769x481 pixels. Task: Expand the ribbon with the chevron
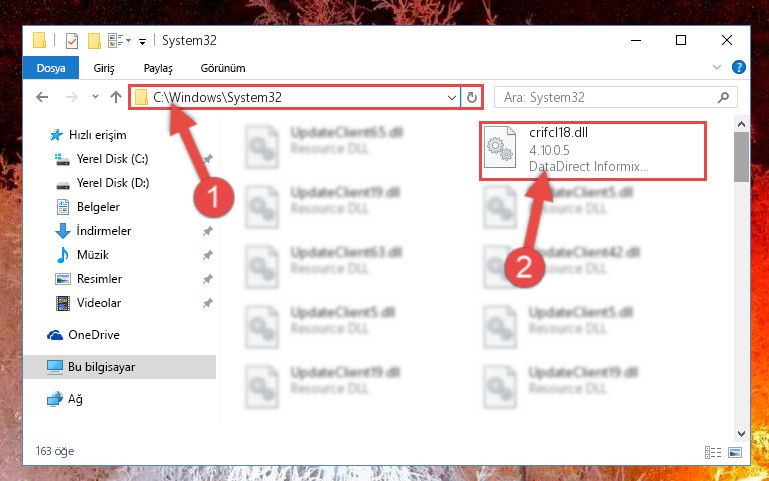[x=717, y=67]
